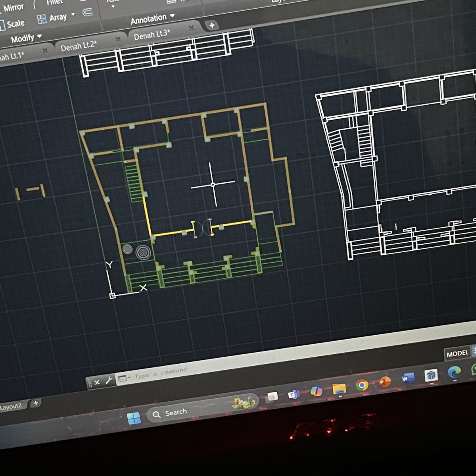
Task: Open Microsoft Edge from taskbar
Action: pyautogui.click(x=455, y=372)
